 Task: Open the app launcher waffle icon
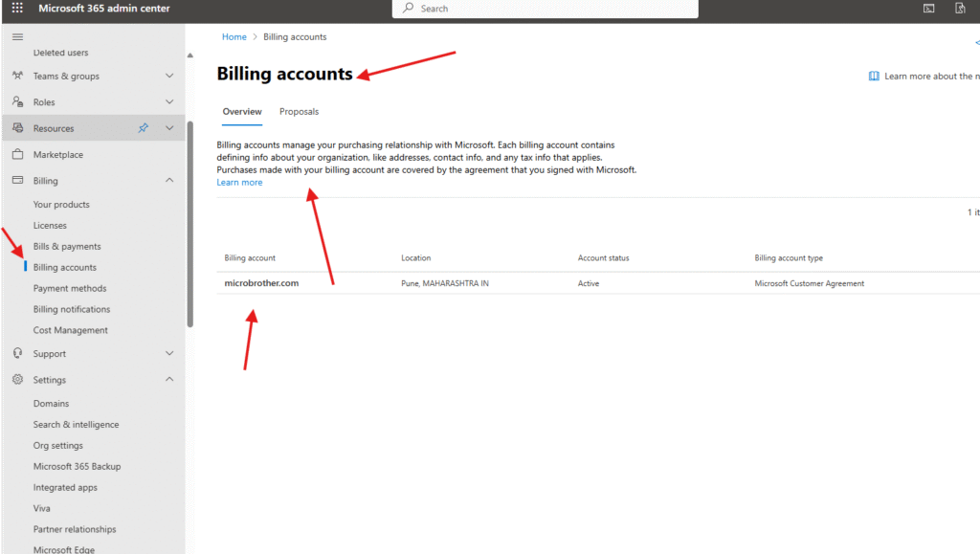point(17,9)
